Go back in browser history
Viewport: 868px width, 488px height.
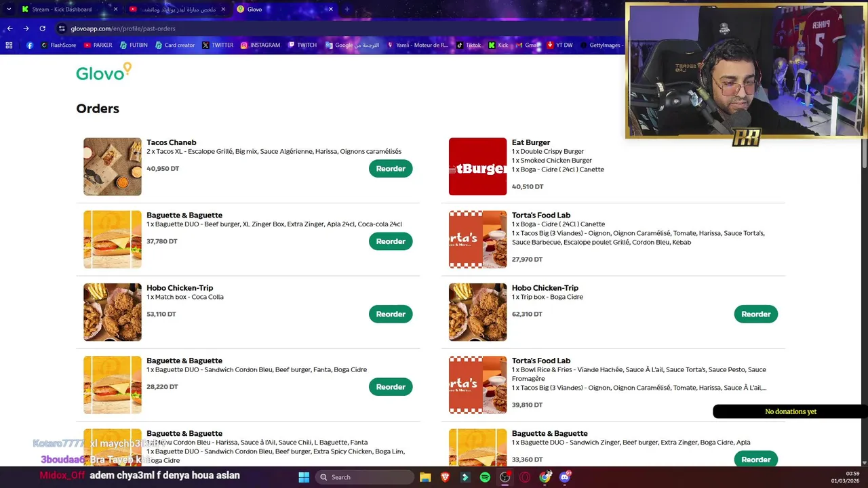[9, 28]
